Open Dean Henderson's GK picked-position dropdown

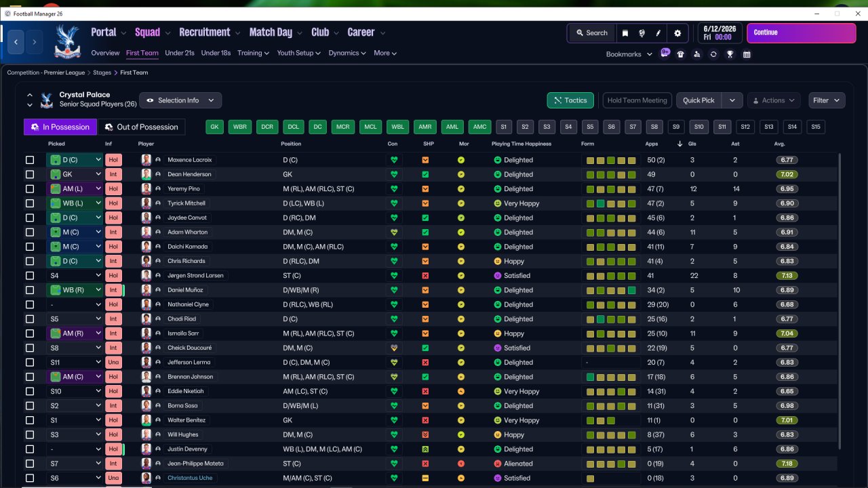tap(75, 174)
